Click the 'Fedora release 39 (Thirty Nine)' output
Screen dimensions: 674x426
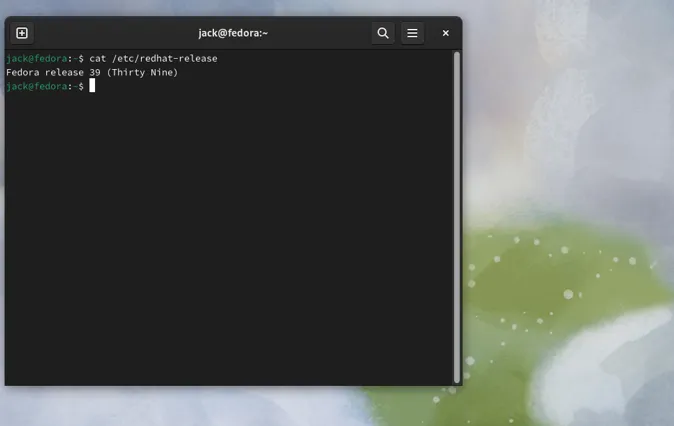[x=92, y=72]
